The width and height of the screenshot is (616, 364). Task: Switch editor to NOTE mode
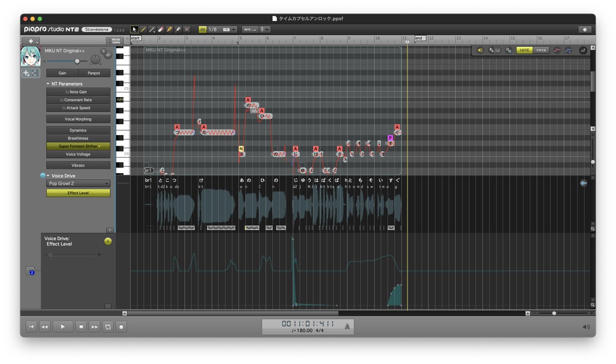click(x=524, y=50)
